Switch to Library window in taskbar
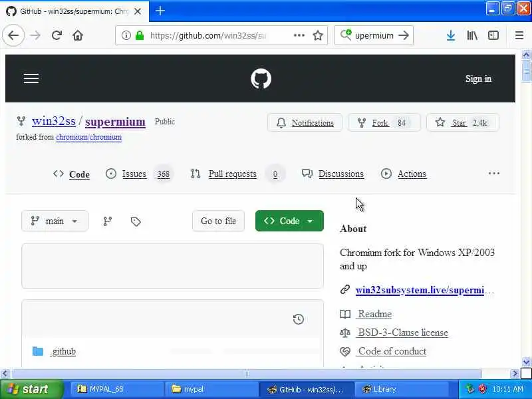 coord(400,389)
